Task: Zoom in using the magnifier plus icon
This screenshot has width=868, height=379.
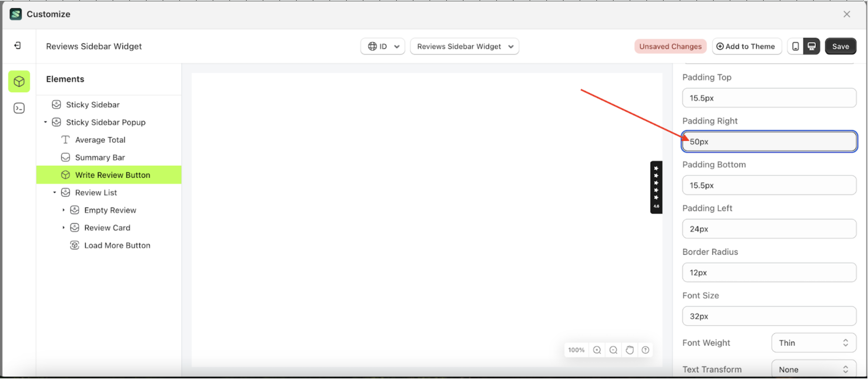Action: coord(597,350)
